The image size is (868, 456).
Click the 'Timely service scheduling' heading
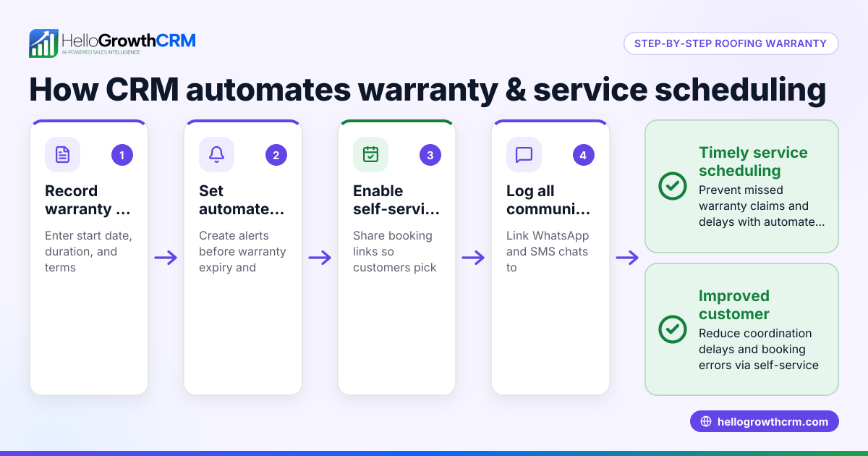tap(753, 161)
